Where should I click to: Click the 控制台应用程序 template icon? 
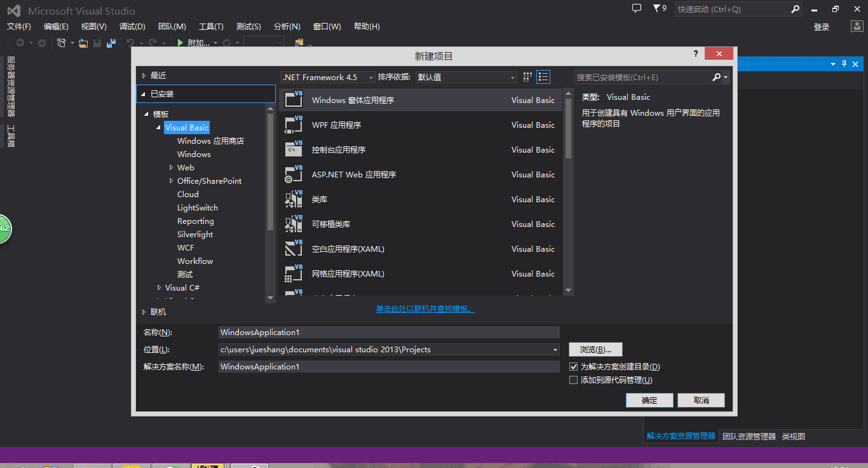pyautogui.click(x=294, y=149)
